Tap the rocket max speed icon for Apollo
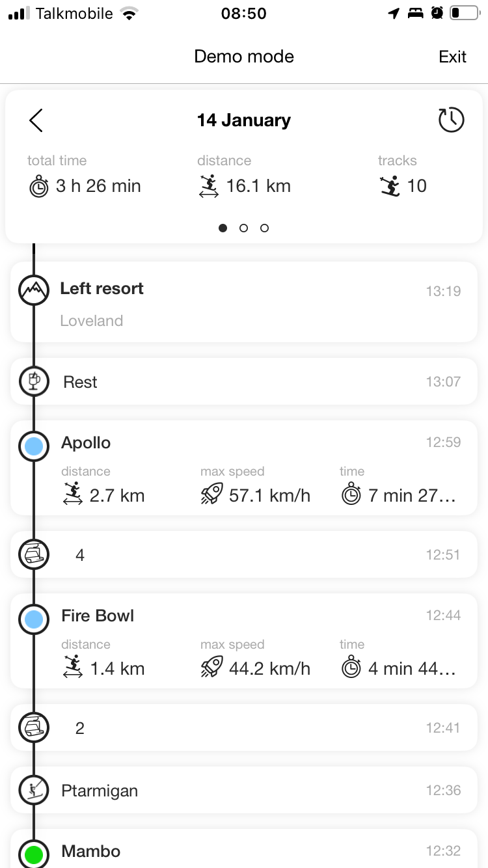The height and width of the screenshot is (868, 488). click(212, 495)
